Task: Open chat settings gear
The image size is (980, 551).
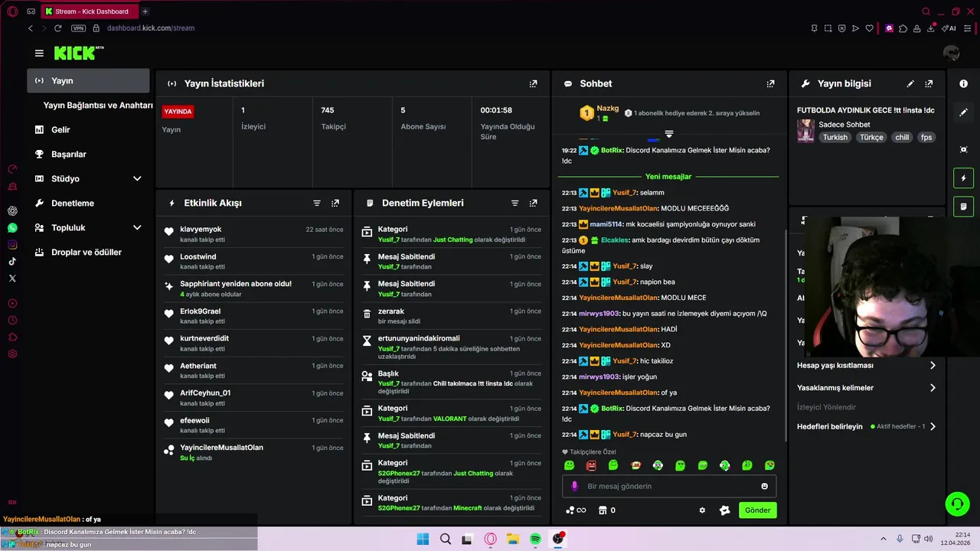Action: (x=702, y=510)
